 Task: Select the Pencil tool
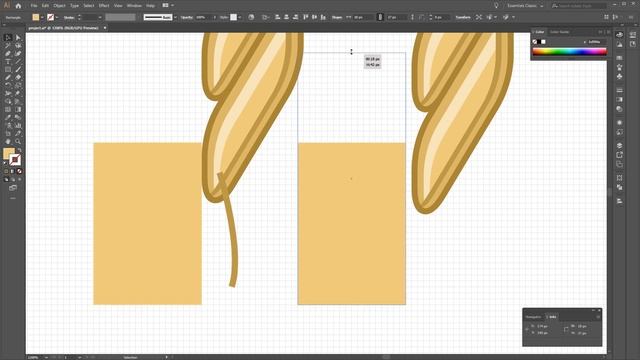click(8, 78)
